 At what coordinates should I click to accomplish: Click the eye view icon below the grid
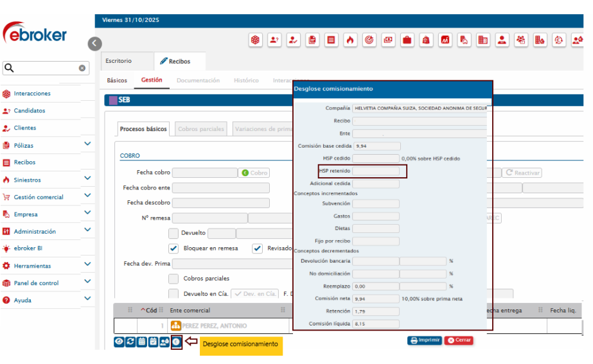[x=119, y=342]
